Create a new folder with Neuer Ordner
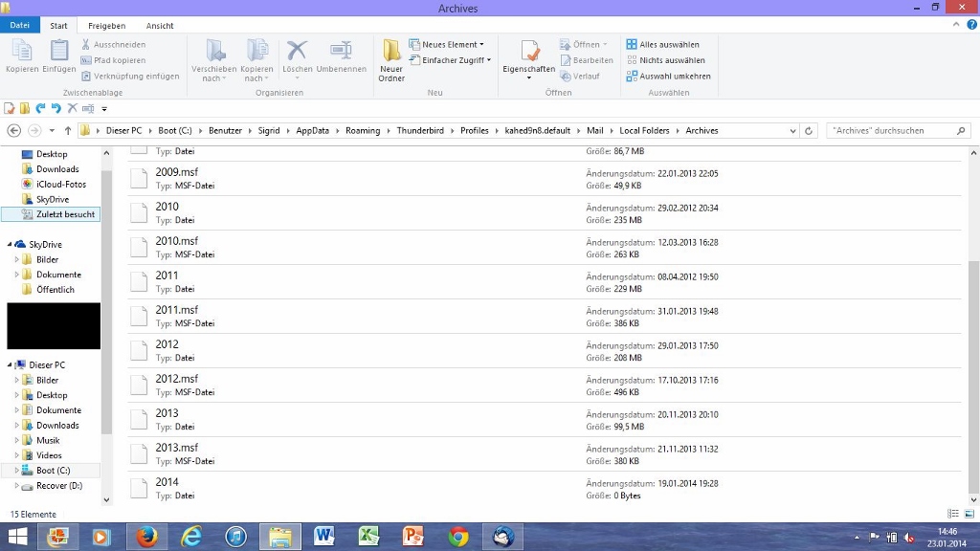The height and width of the screenshot is (551, 980). click(x=391, y=59)
